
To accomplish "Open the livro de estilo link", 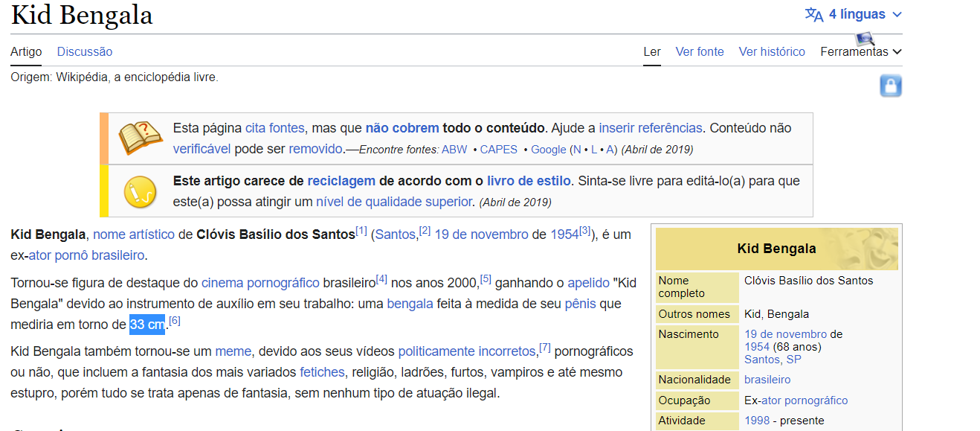I will [529, 181].
